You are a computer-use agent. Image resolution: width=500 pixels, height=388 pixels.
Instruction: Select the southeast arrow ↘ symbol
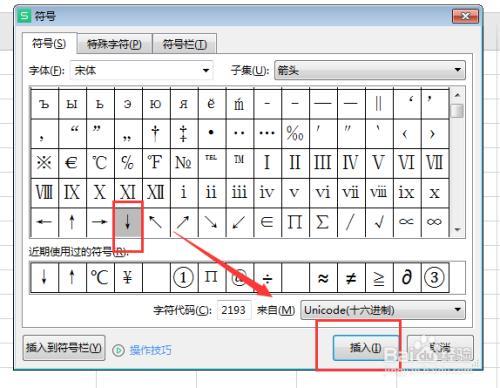click(x=212, y=222)
